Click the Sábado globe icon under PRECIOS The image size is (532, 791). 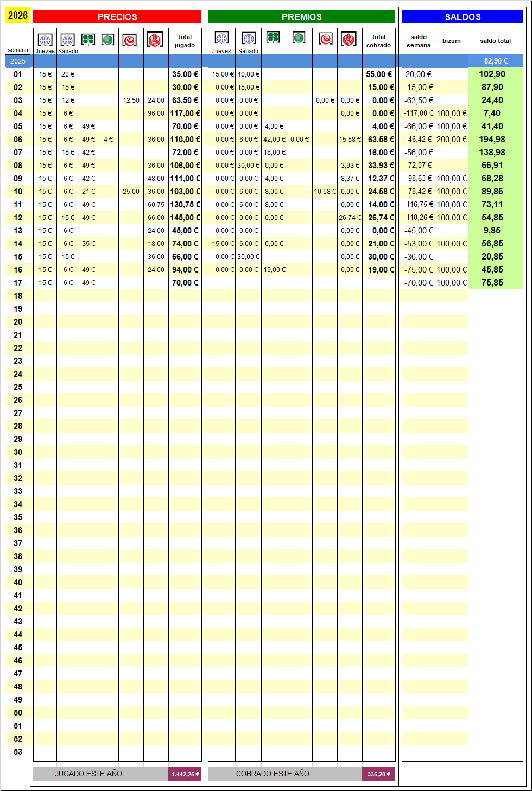click(67, 40)
